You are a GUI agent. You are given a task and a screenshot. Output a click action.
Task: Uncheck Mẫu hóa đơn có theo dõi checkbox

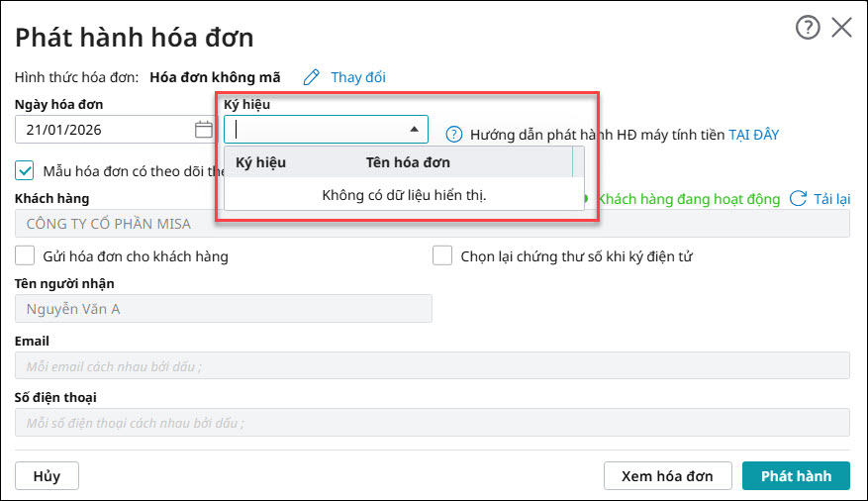[27, 170]
